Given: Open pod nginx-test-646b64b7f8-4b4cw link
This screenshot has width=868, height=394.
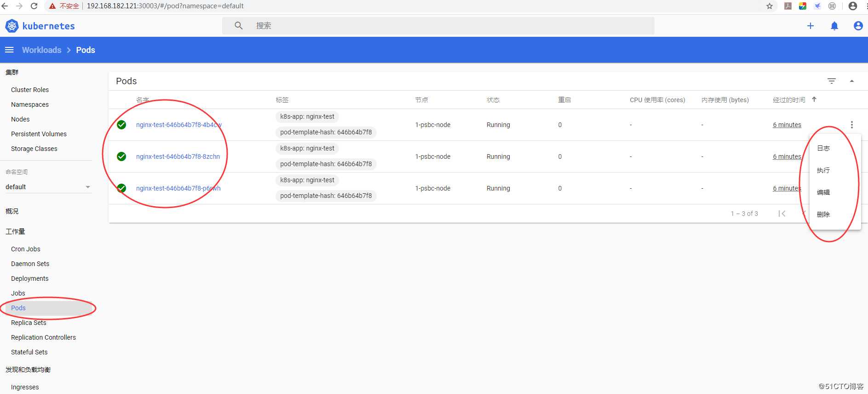Looking at the screenshot, I should tap(178, 125).
